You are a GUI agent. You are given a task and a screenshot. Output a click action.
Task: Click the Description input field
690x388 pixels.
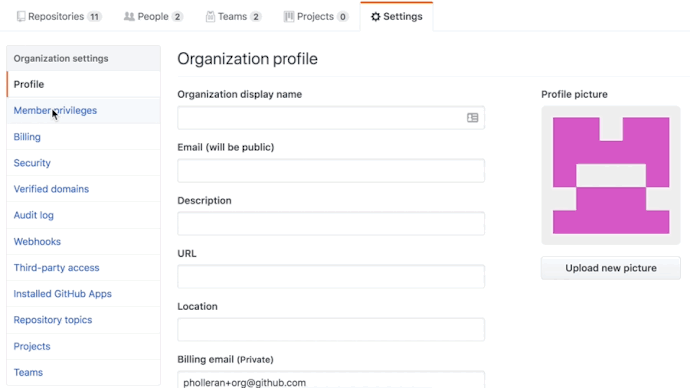pos(331,223)
